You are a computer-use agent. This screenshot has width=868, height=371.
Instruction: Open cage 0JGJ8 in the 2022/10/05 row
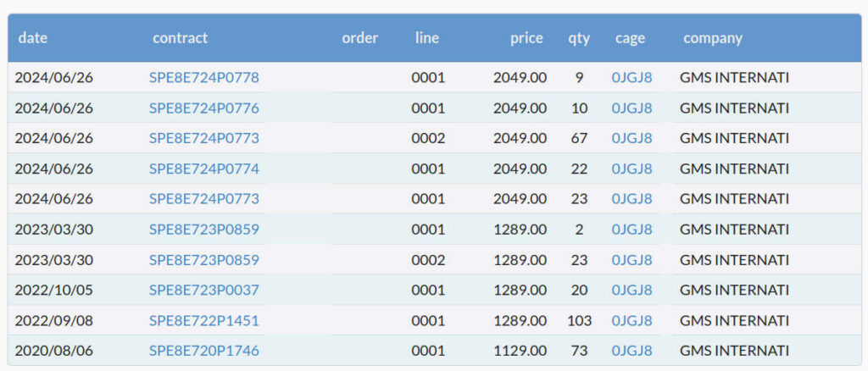tap(632, 291)
